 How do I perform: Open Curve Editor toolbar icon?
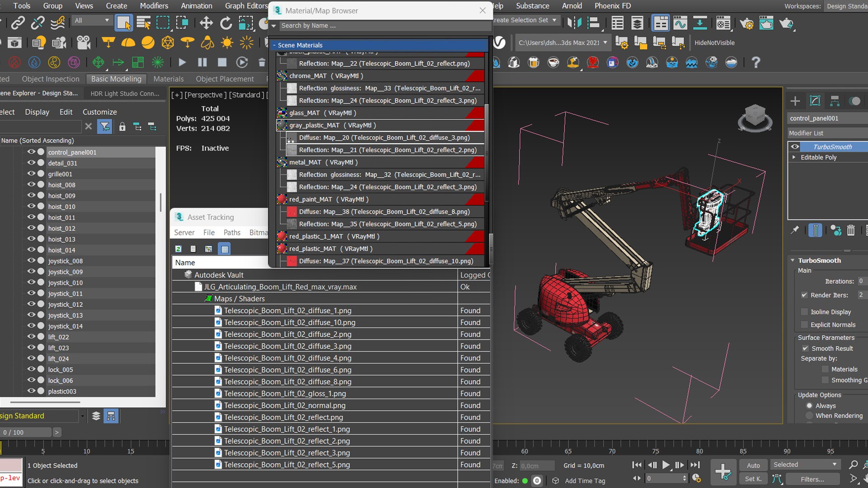680,23
